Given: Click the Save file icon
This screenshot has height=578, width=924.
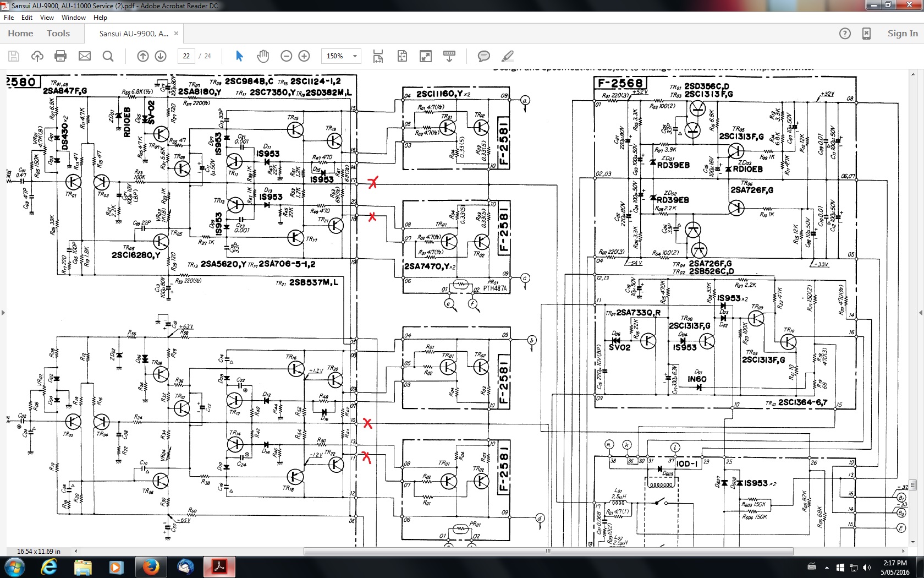Looking at the screenshot, I should (14, 56).
